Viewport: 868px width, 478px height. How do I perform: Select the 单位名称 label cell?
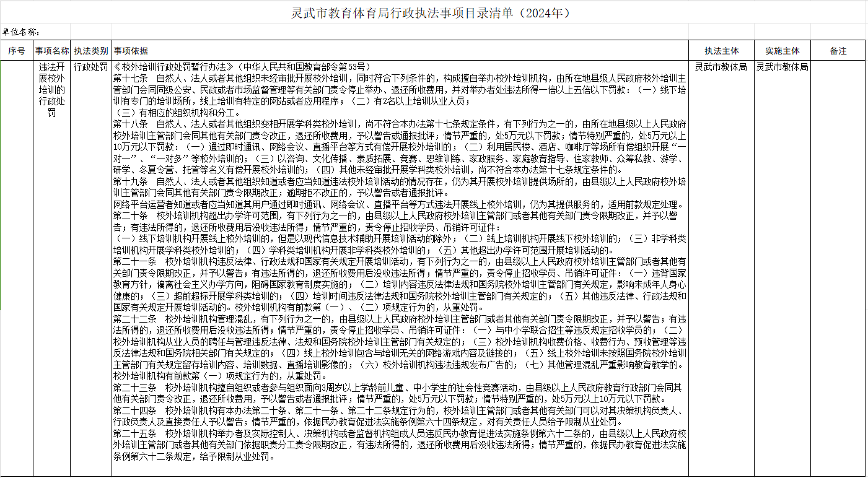coord(21,32)
